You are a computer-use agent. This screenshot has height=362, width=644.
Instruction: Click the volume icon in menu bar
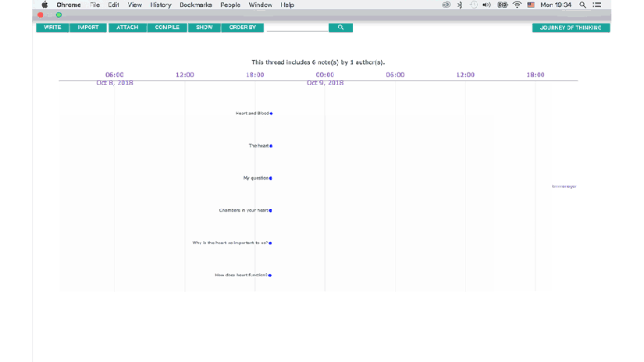[x=486, y=5]
